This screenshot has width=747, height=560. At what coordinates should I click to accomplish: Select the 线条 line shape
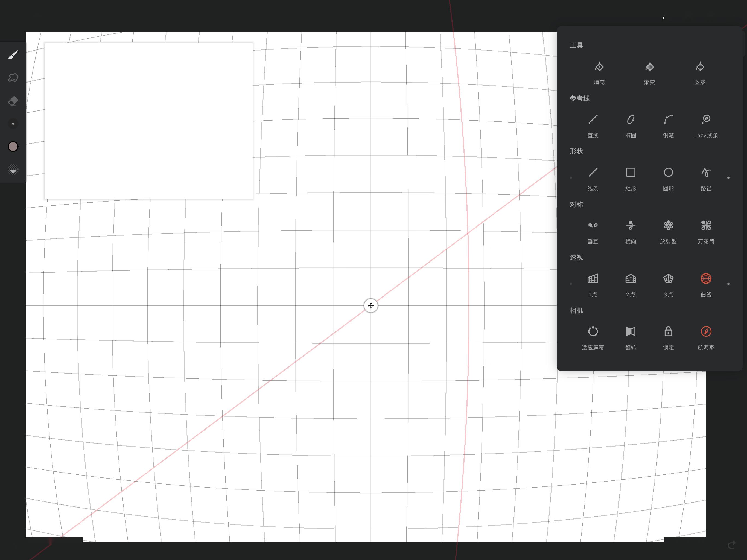tap(593, 179)
